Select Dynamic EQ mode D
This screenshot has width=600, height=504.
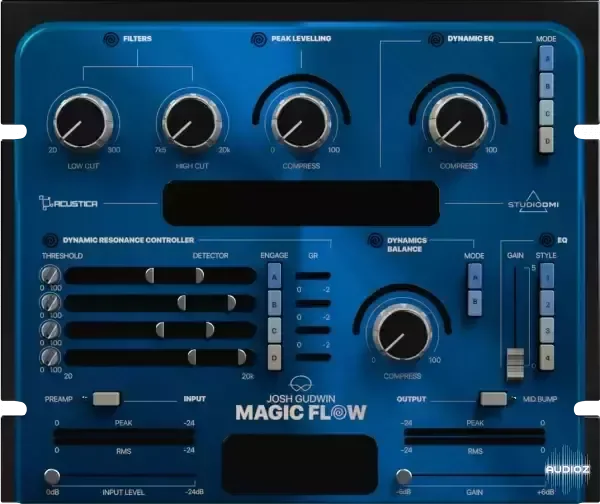tap(546, 140)
